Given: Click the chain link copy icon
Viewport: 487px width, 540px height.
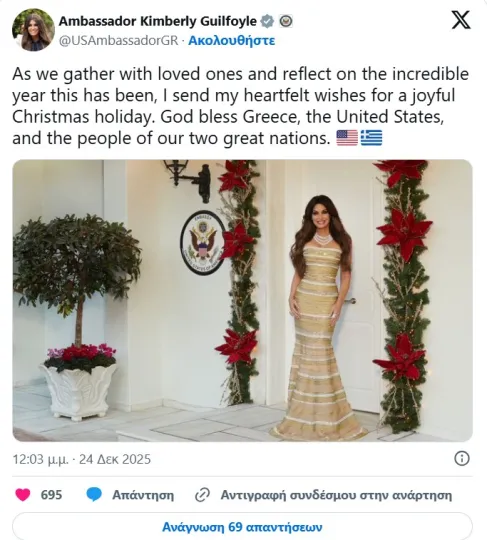Looking at the screenshot, I should click(x=202, y=495).
